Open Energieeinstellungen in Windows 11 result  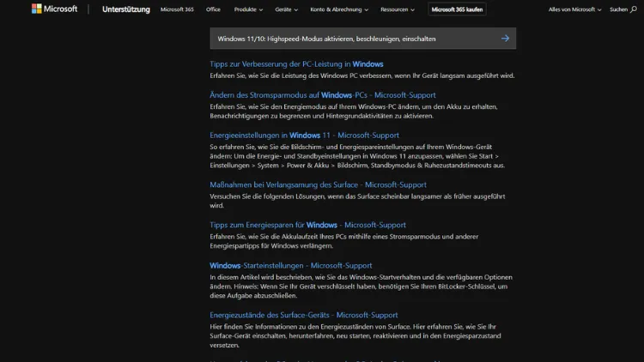304,135
